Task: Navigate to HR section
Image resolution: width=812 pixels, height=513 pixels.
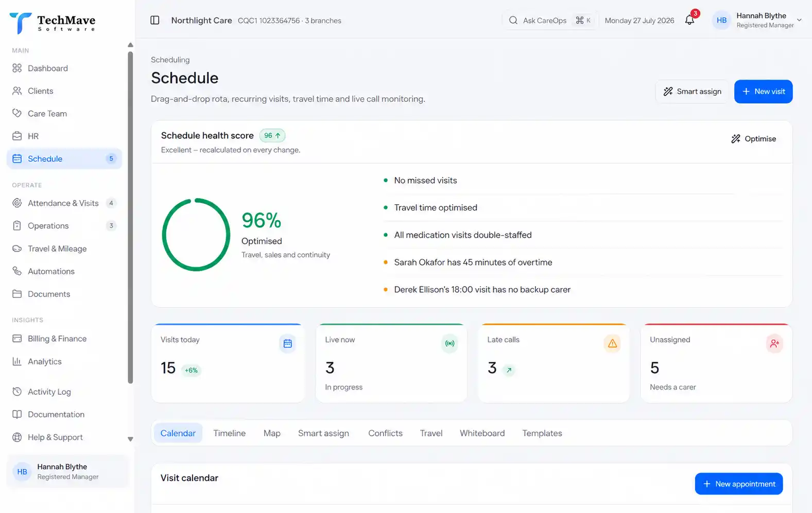Action: (x=64, y=136)
